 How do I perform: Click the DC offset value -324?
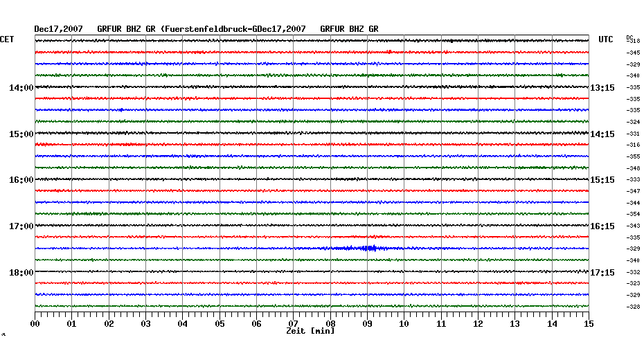[633, 122]
